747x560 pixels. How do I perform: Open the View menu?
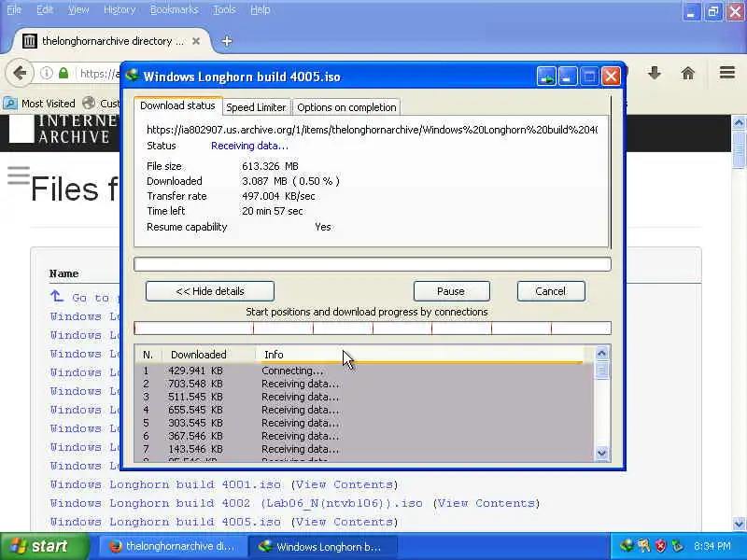[x=78, y=9]
